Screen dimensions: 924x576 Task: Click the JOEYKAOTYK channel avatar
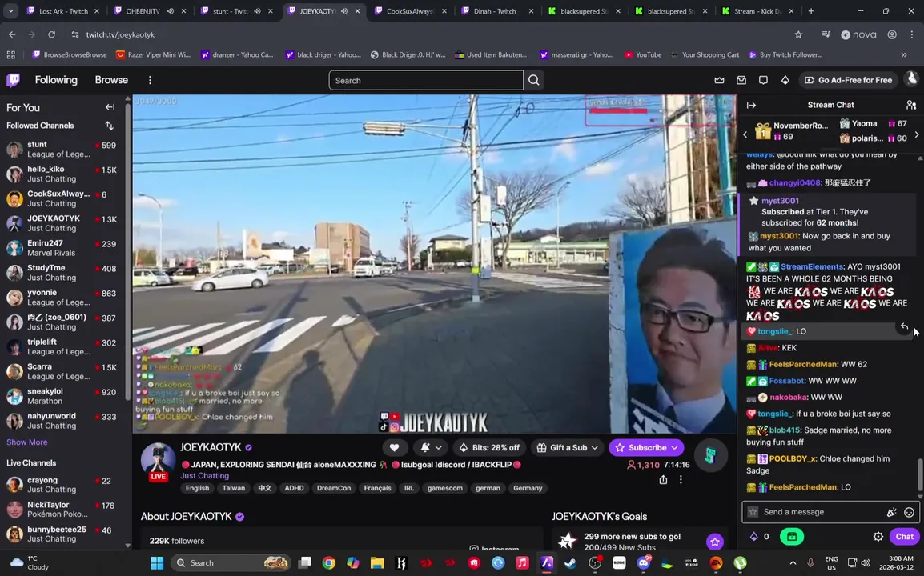(158, 462)
